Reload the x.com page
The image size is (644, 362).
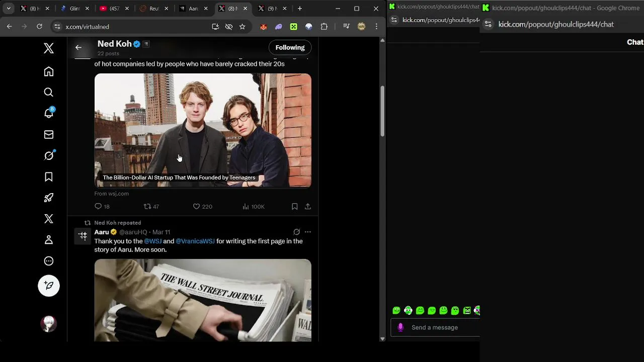click(x=39, y=27)
